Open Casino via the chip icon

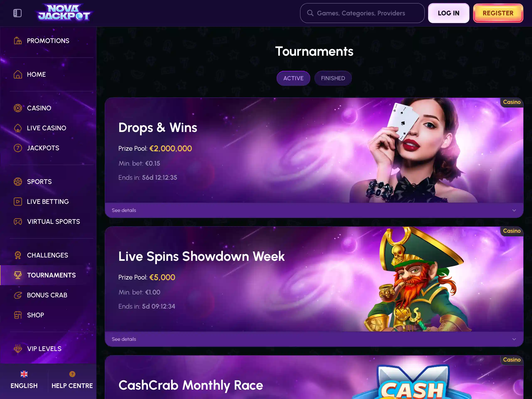pos(18,108)
